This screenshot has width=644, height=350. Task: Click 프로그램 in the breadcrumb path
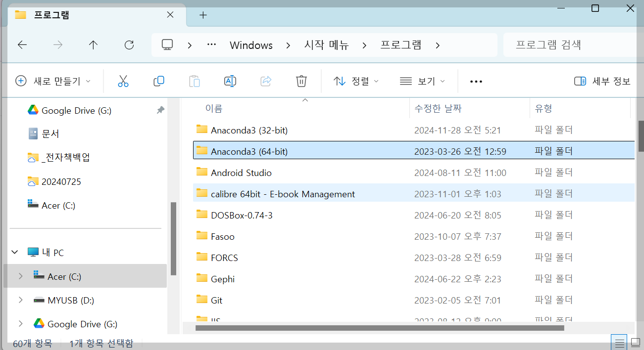click(401, 45)
